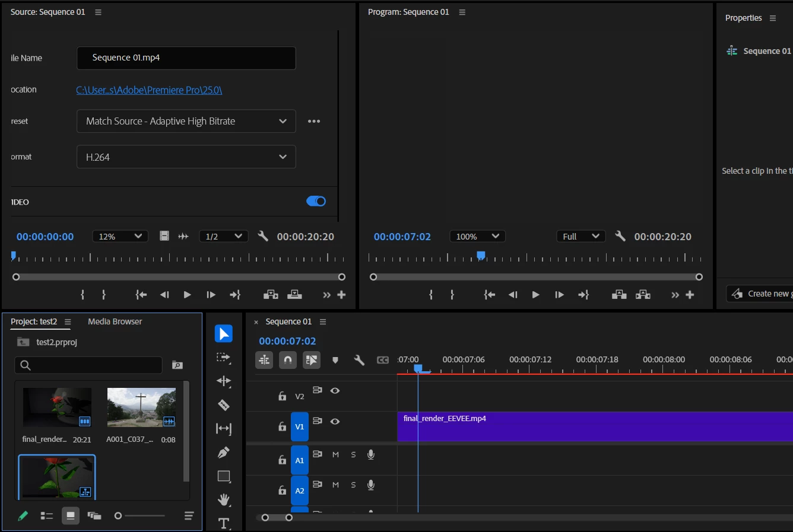The height and width of the screenshot is (532, 793).
Task: Select the Hand tool
Action: [224, 500]
